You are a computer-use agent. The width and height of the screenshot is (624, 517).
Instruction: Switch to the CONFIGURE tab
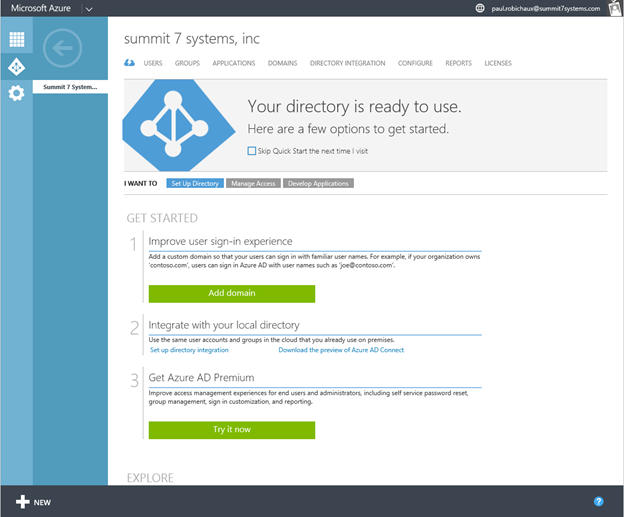click(415, 63)
